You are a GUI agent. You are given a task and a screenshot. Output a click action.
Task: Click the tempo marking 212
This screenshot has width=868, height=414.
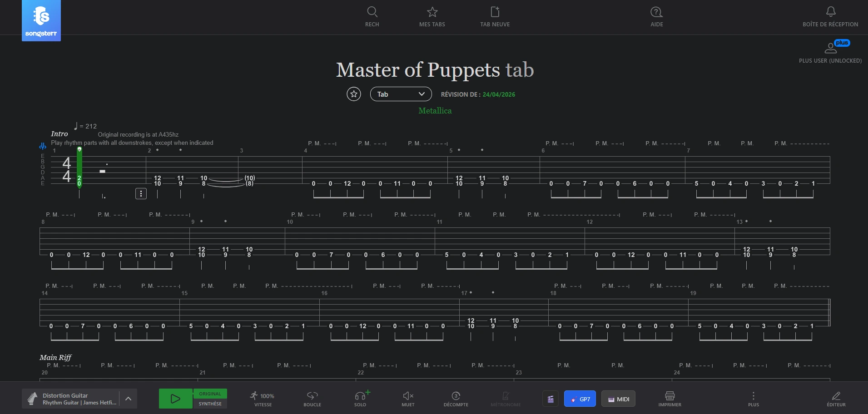(86, 126)
